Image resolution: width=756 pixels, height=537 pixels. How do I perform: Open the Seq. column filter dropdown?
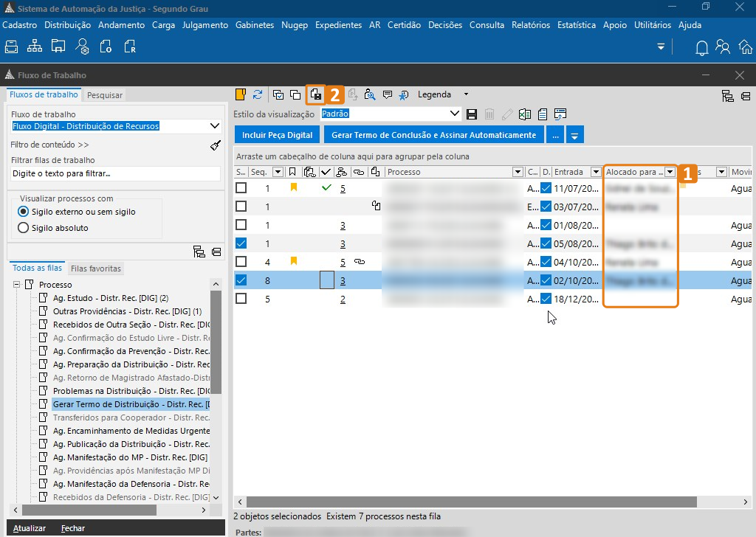point(278,172)
